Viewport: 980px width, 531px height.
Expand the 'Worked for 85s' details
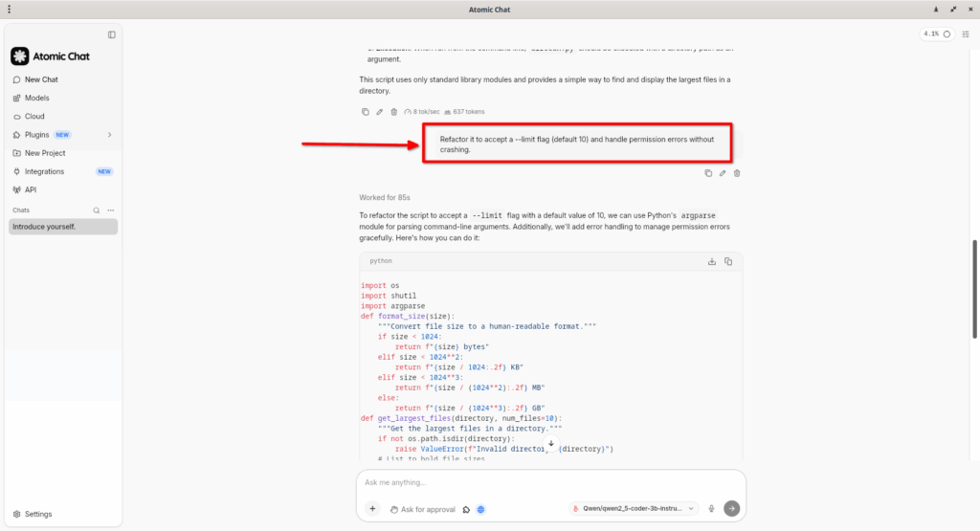(x=385, y=197)
